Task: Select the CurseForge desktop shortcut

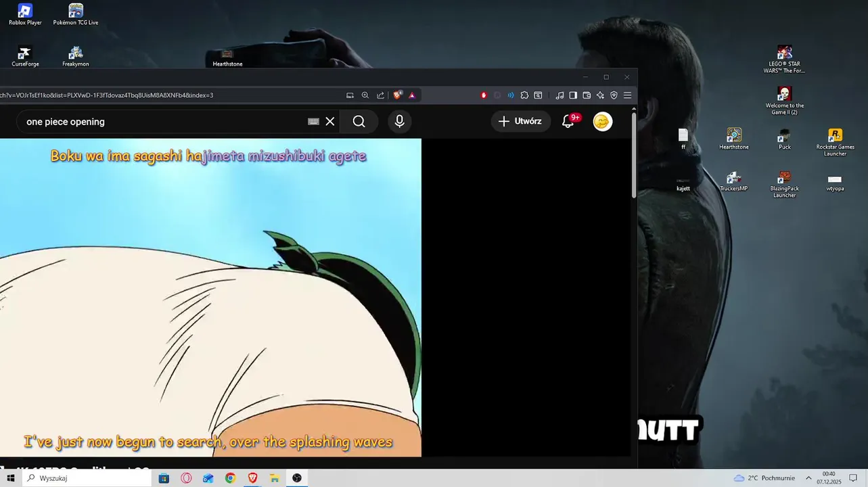Action: (x=25, y=57)
